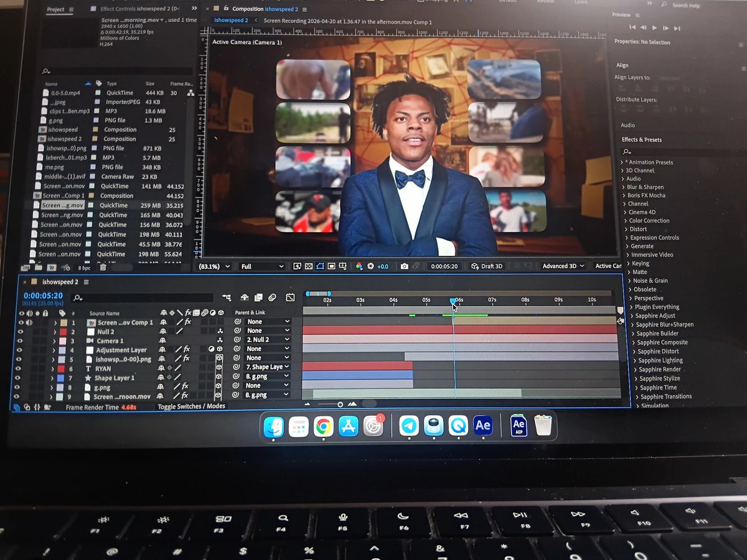Screen dimensions: 747x560
Task: Hide the Null 2 layer eye
Action: [x=21, y=332]
